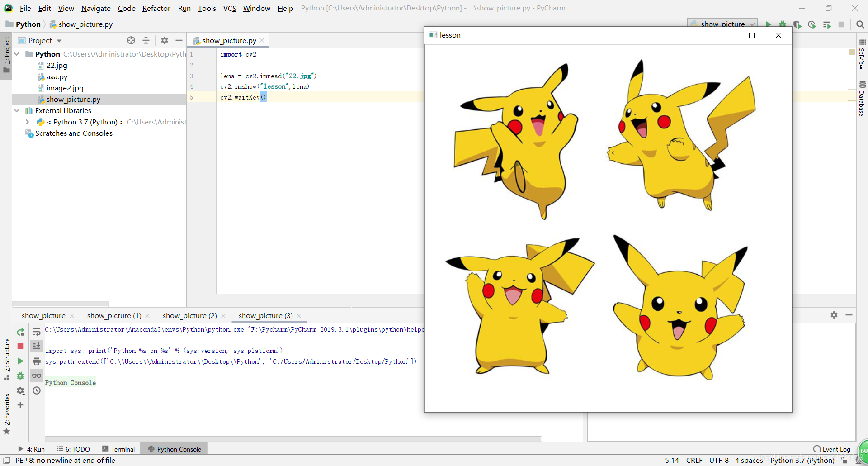Open Project panel settings gear
This screenshot has width=868, height=466.
(165, 40)
